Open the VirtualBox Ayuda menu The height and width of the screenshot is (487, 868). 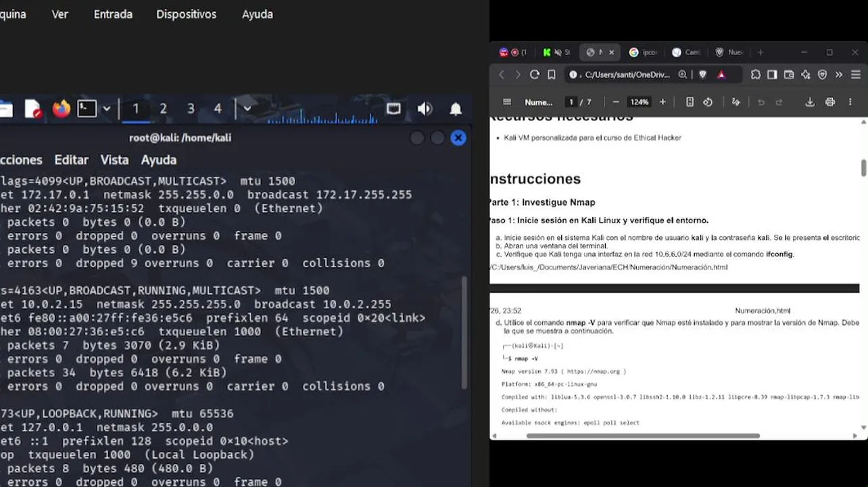(258, 14)
